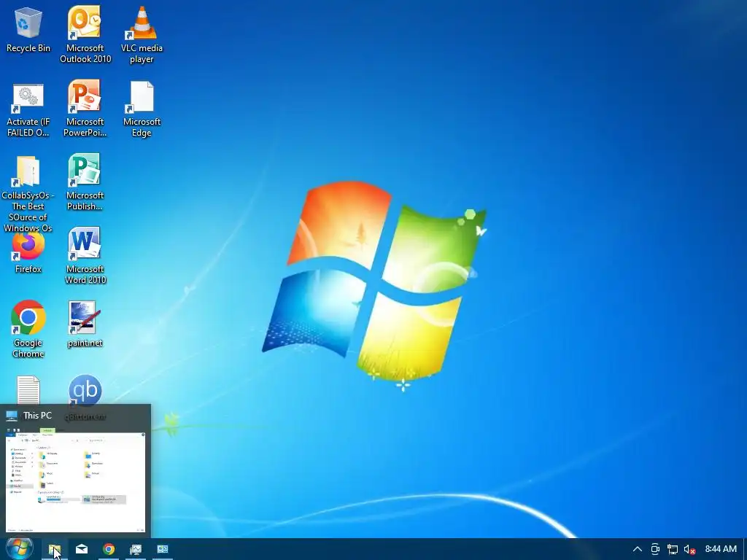Click the Meet Now camera tray icon
The width and height of the screenshot is (747, 560).
[x=655, y=550]
